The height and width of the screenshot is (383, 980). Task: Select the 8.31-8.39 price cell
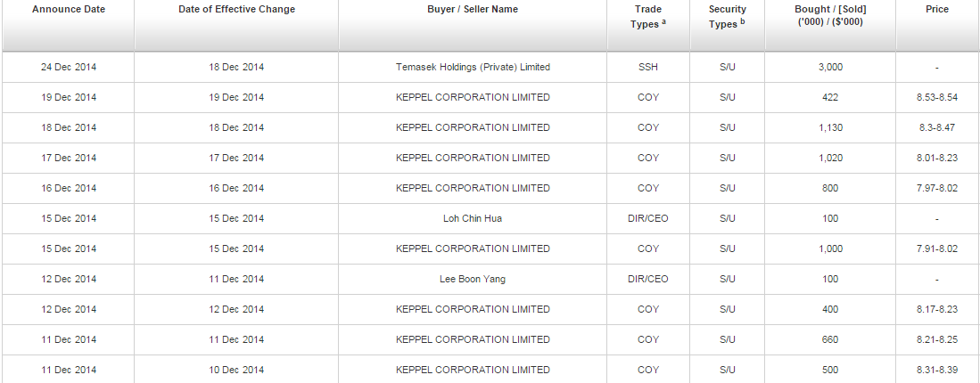click(937, 370)
